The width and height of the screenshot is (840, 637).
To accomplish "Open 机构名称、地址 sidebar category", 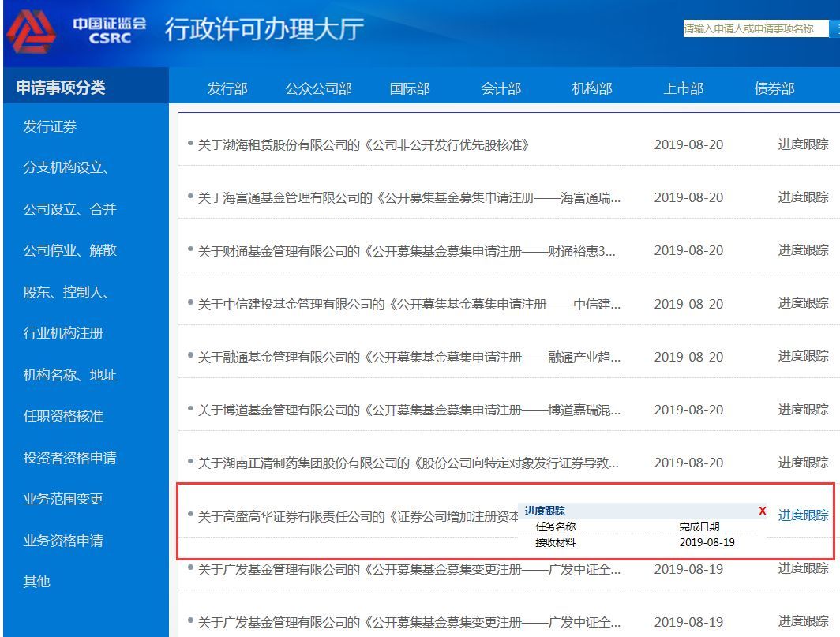I will pyautogui.click(x=69, y=375).
